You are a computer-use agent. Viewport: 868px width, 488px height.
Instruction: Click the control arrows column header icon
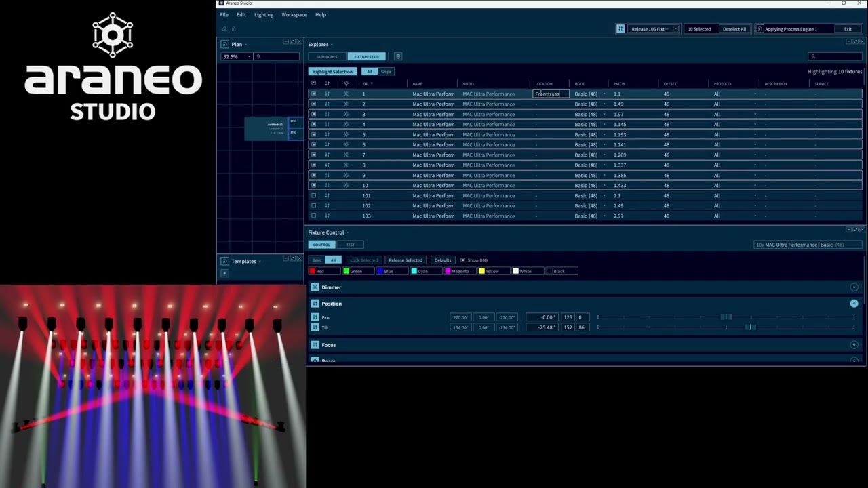pos(327,83)
